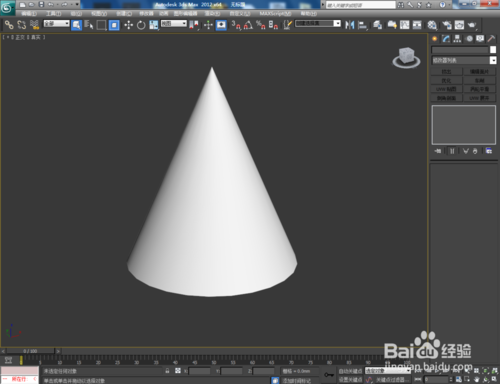The height and width of the screenshot is (384, 500).
Task: Activate the Select and Scale tool
Action: 154,25
